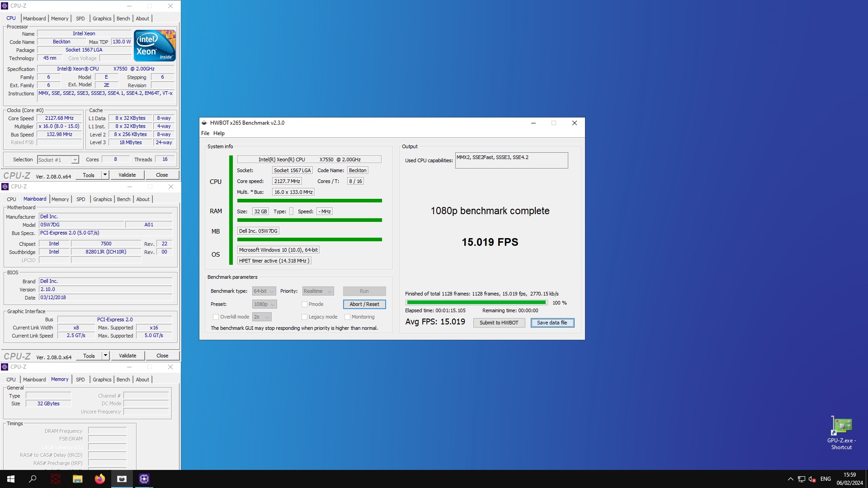868x488 pixels.
Task: Open Graphics tab in top CPU-Z window
Action: tap(102, 19)
